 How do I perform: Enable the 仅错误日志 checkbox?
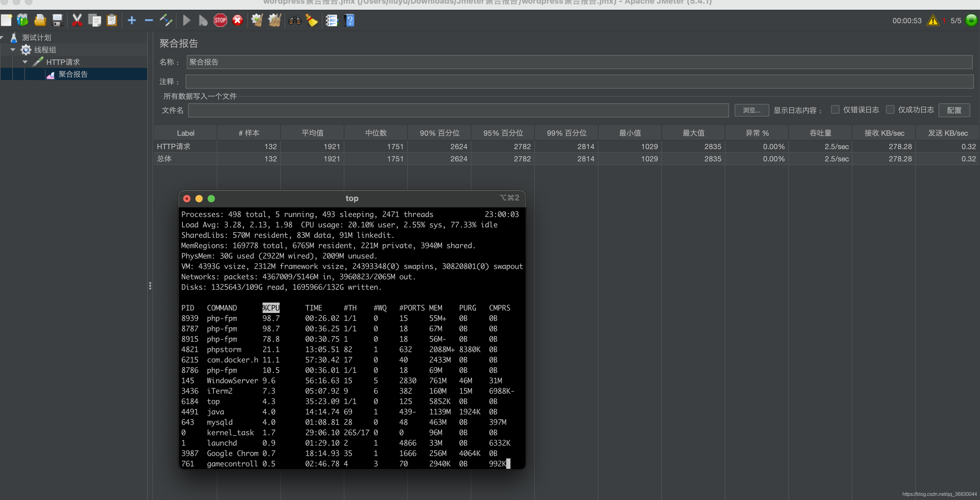(x=835, y=110)
